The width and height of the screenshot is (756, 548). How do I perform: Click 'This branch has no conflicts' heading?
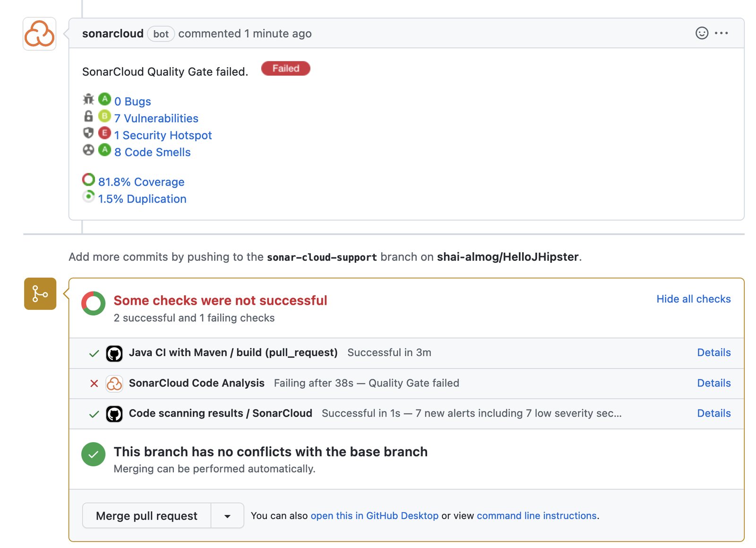click(x=271, y=452)
